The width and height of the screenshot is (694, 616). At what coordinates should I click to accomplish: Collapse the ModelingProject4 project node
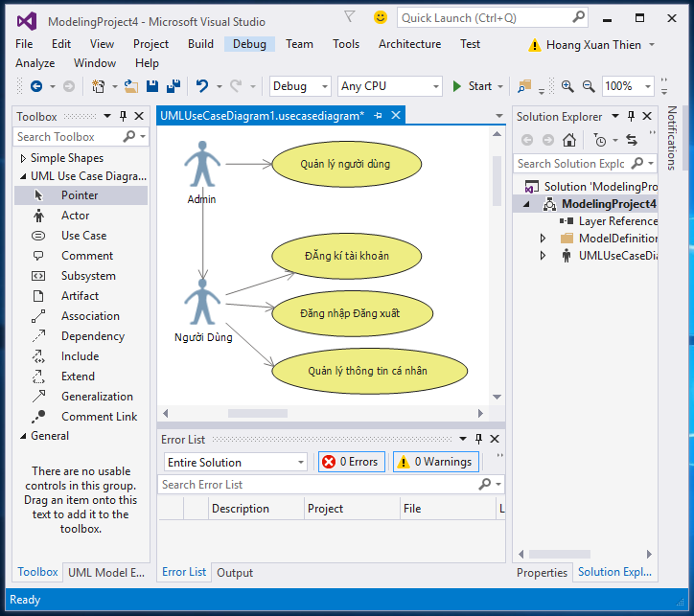click(x=526, y=204)
